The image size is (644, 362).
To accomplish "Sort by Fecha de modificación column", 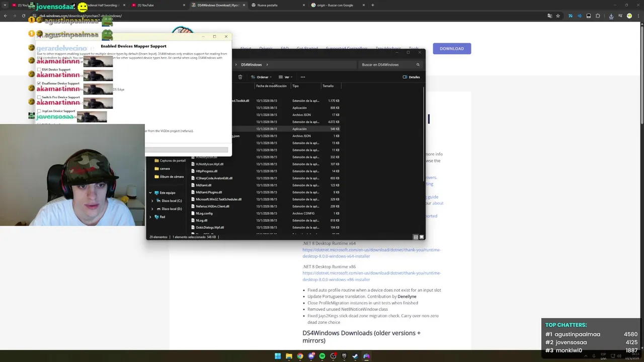I will coord(272,86).
